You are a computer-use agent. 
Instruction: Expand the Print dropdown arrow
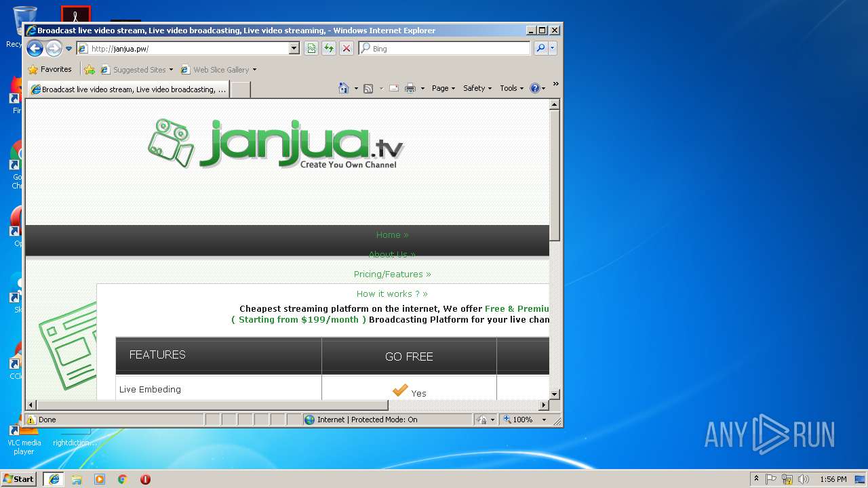point(422,88)
